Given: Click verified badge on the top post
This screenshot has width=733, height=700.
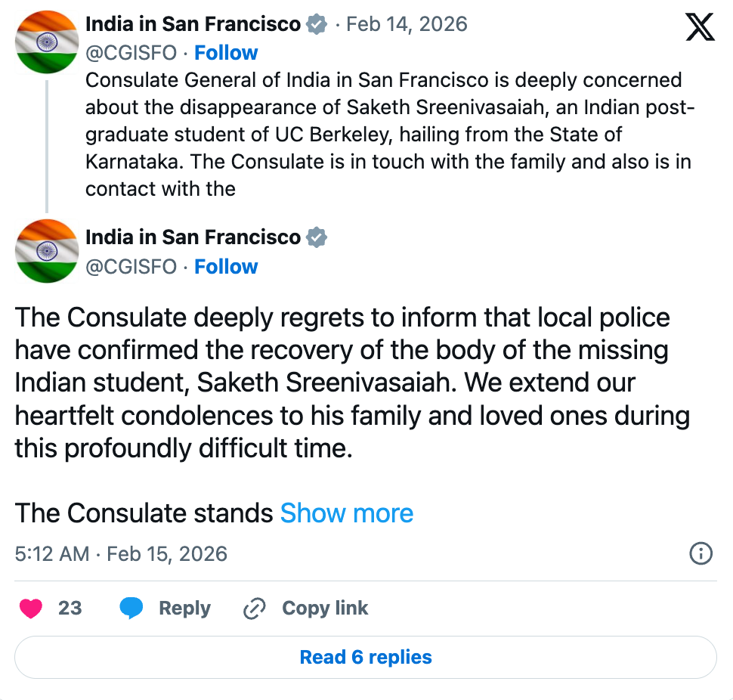Looking at the screenshot, I should [317, 24].
